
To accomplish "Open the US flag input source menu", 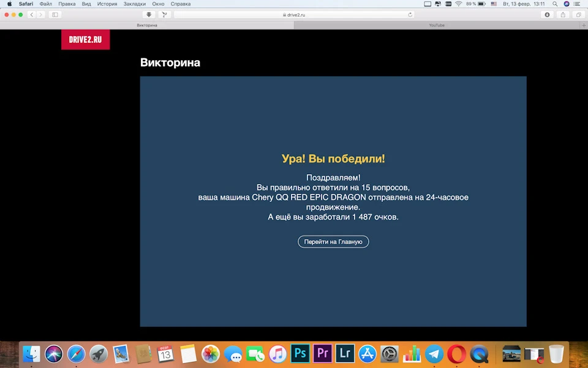I will point(494,4).
